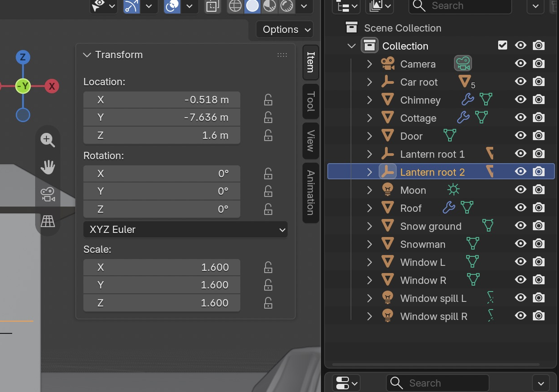Image resolution: width=559 pixels, height=392 pixels.
Task: Expand the Cottage item
Action: pos(370,118)
